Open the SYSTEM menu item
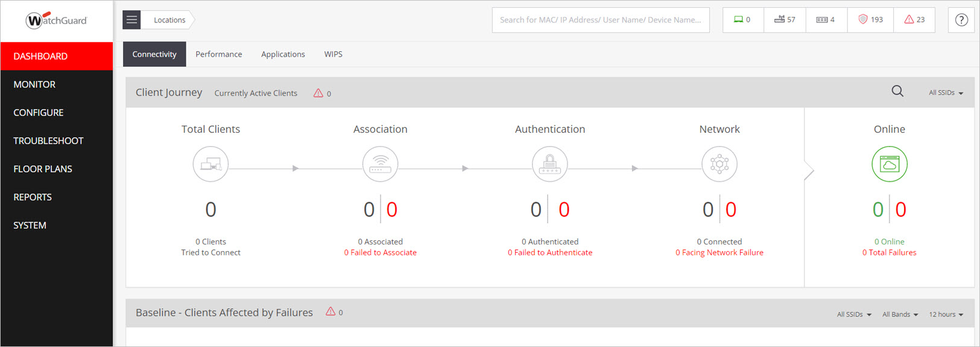 click(57, 225)
